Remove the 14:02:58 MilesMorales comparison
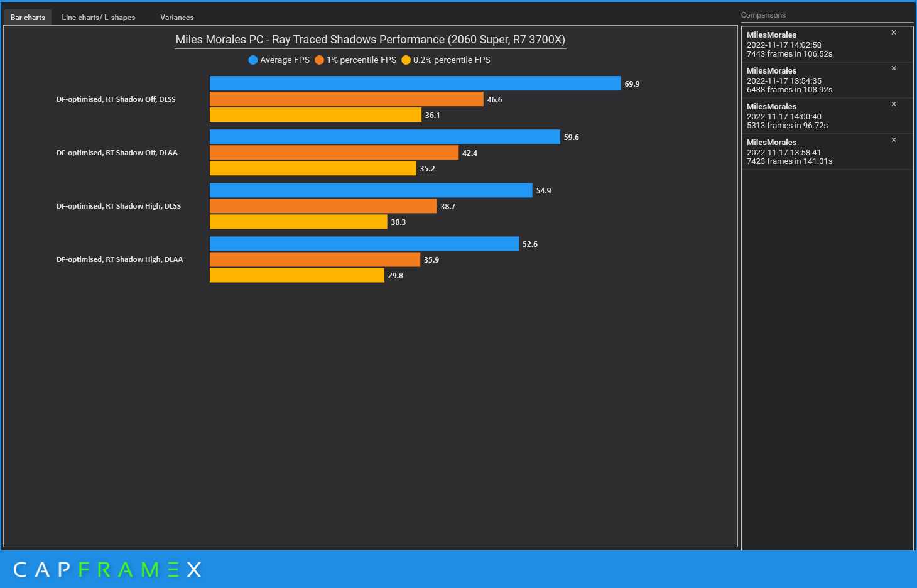This screenshot has width=917, height=588. tap(894, 33)
